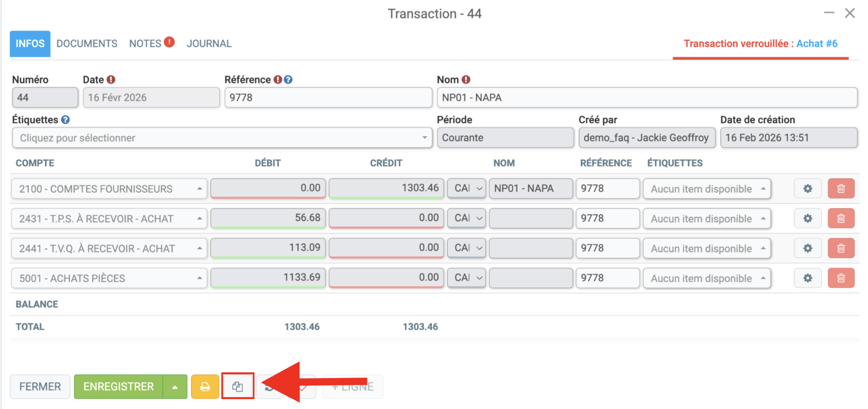This screenshot has width=868, height=409.
Task: Click the row name field NP01 - NAPA
Action: pos(531,189)
